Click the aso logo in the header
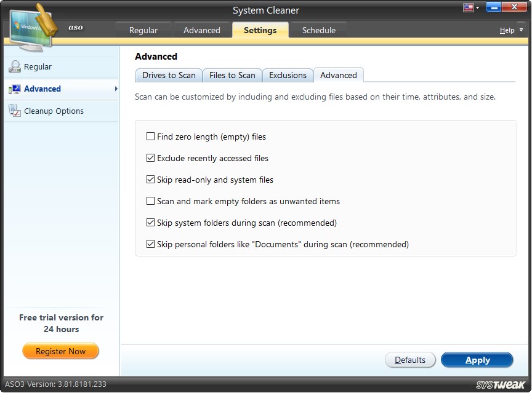 pos(75,27)
